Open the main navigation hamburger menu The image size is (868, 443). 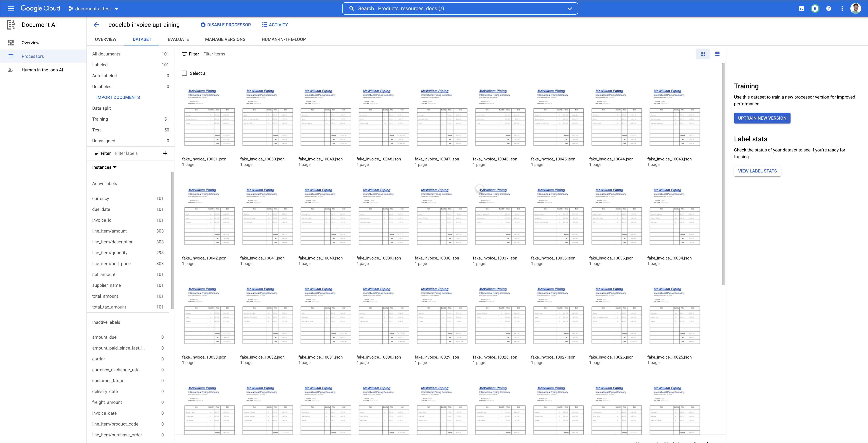[11, 8]
